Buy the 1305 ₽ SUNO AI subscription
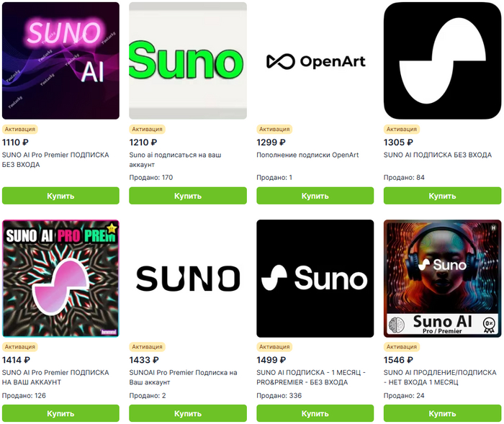Viewport: 504px width, 424px height. pos(442,196)
